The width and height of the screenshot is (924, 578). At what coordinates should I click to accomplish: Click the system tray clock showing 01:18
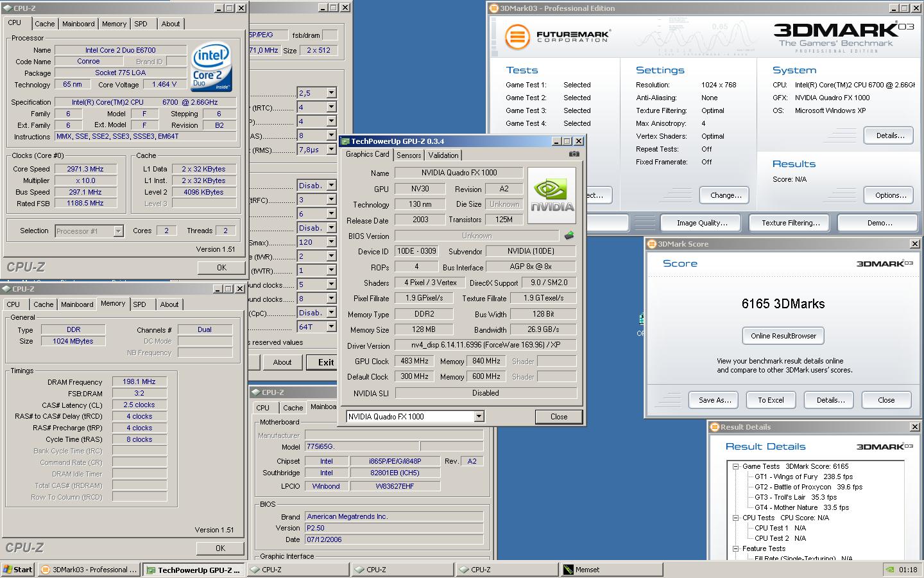(908, 570)
